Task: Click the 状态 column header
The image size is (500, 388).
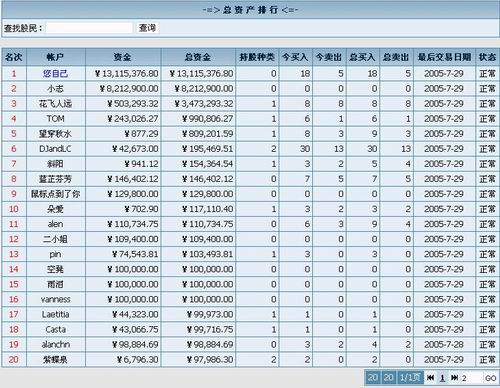Action: (x=487, y=57)
